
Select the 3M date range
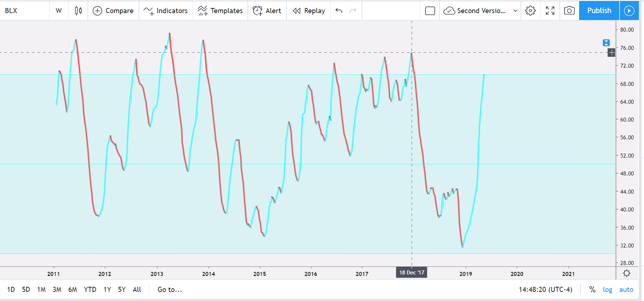click(57, 289)
